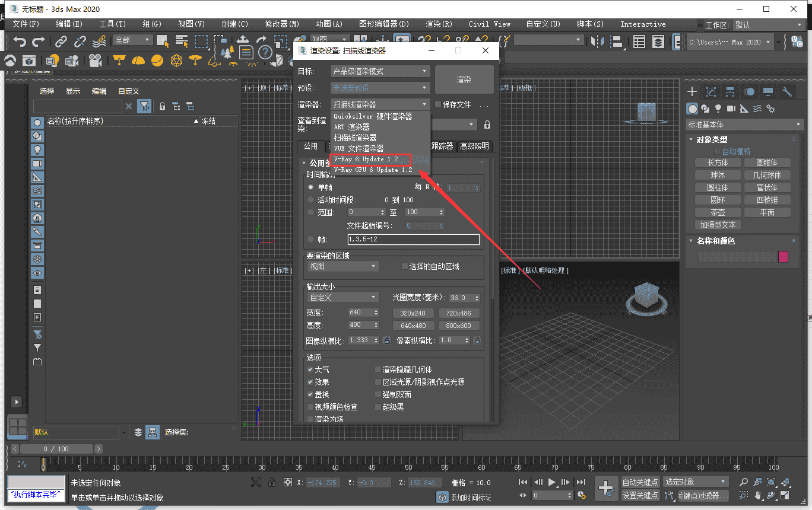Open the object color swatch under 名称和颜色
The height and width of the screenshot is (510, 812).
click(x=783, y=256)
